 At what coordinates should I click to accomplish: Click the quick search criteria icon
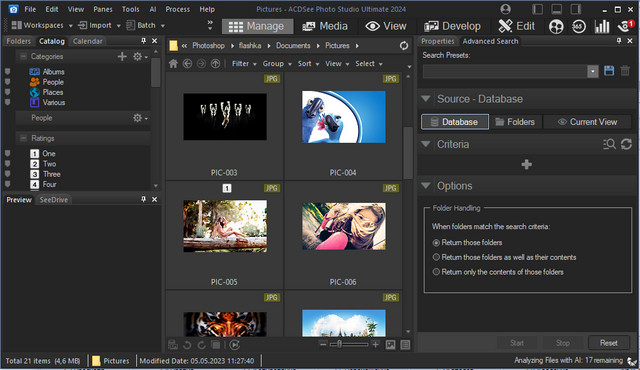(609, 144)
